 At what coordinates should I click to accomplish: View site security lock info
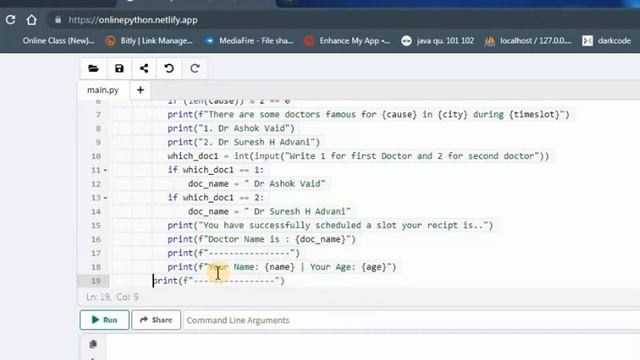pos(58,20)
